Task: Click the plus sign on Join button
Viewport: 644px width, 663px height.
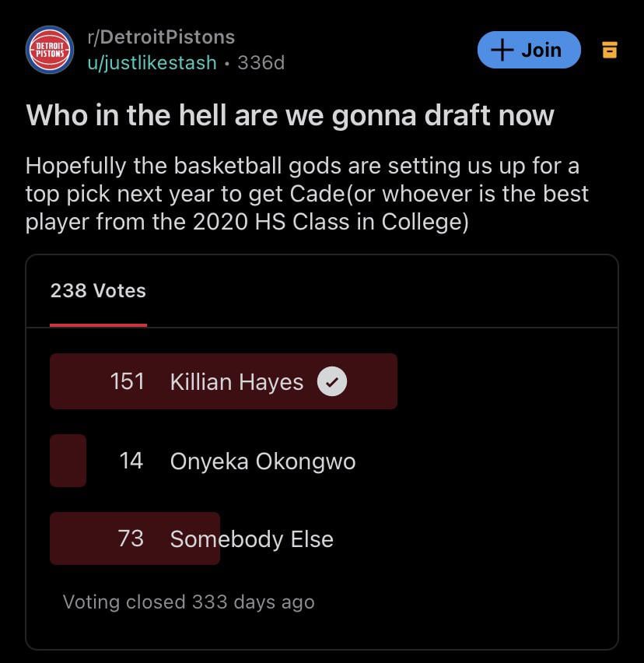Action: (x=502, y=50)
